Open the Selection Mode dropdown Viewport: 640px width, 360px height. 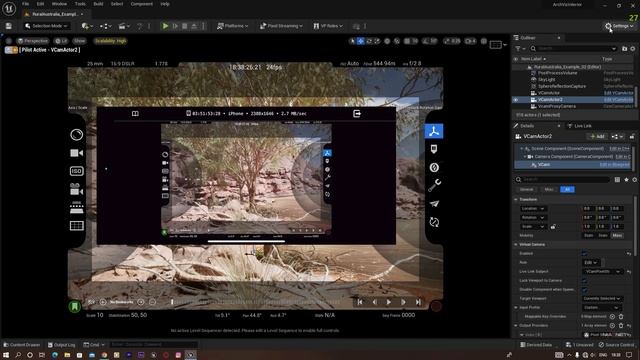click(46, 26)
